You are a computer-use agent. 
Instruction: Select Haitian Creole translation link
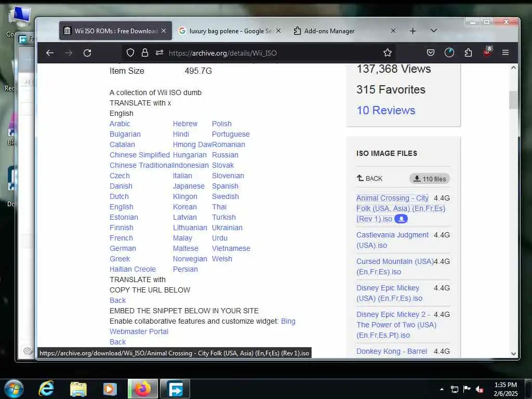coord(132,269)
